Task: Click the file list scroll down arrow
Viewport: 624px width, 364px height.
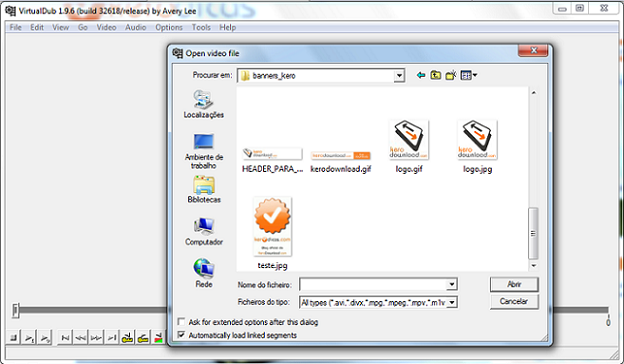Action: (534, 266)
